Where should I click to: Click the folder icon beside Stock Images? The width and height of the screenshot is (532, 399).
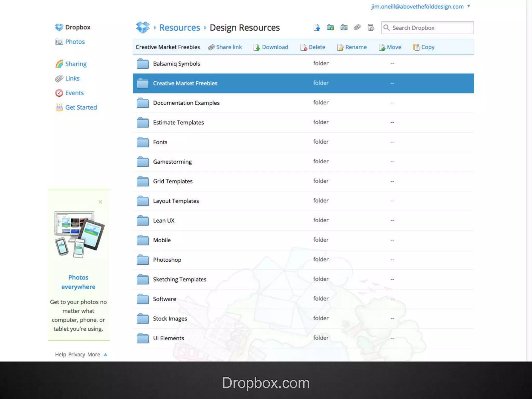point(143,318)
